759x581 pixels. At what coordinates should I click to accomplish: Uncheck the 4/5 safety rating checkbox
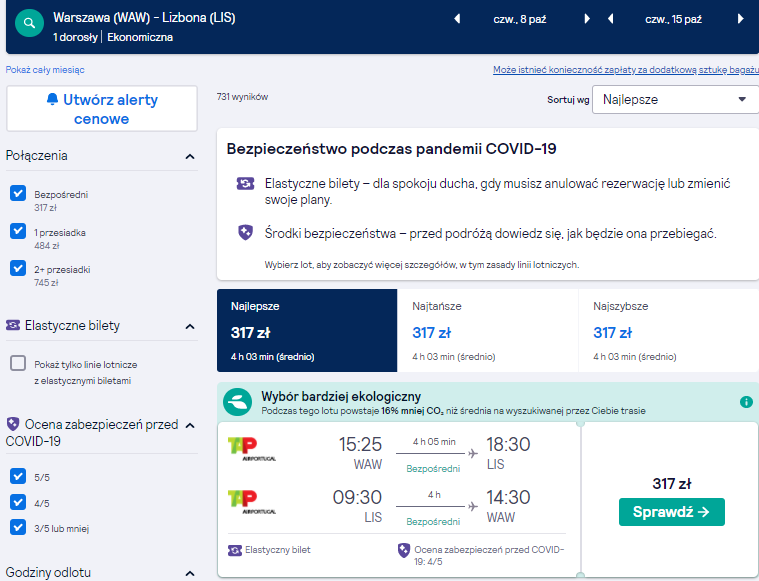pos(18,502)
